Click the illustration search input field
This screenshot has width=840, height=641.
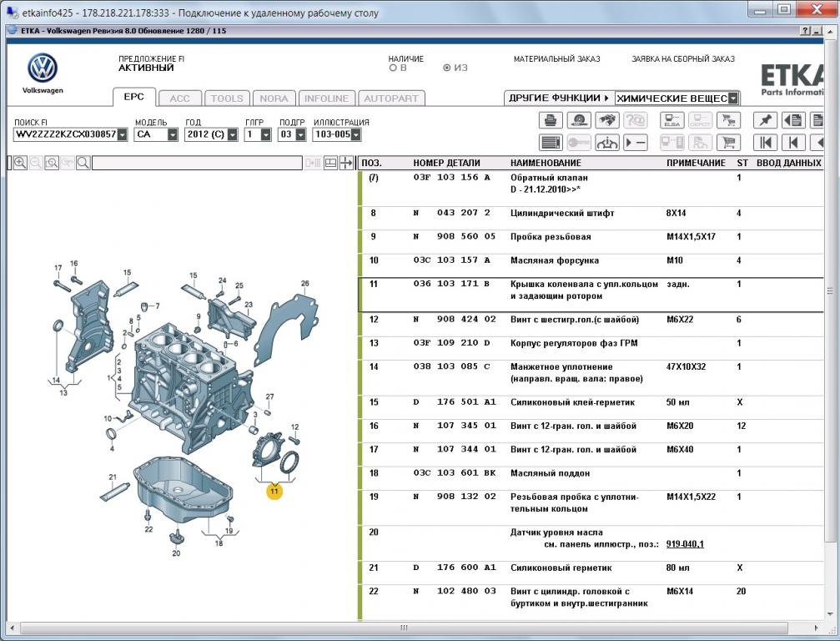(197, 163)
